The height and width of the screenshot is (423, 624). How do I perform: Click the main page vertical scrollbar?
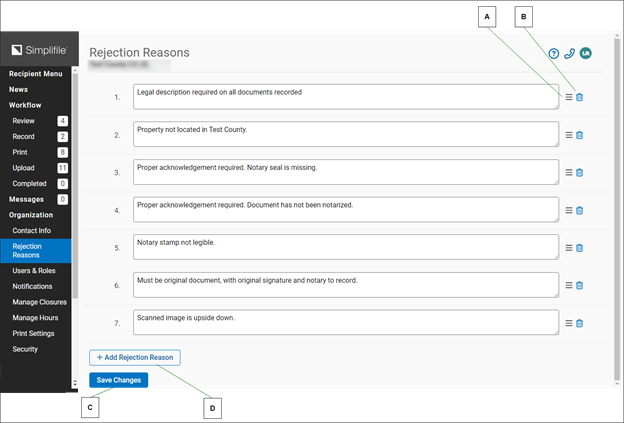pos(617,209)
